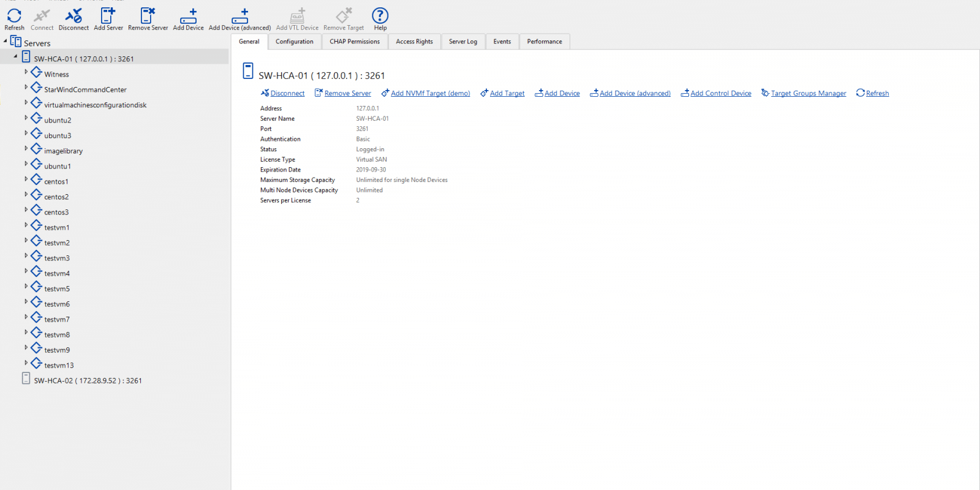Collapse the Servers root node

(6, 41)
